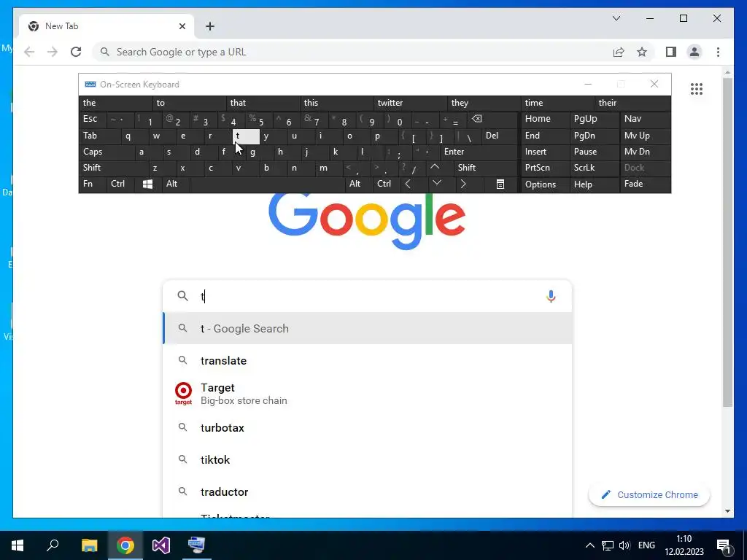Choose the 'turbotax' suggestion
Viewport: 747px width, 560px height.
coord(368,427)
